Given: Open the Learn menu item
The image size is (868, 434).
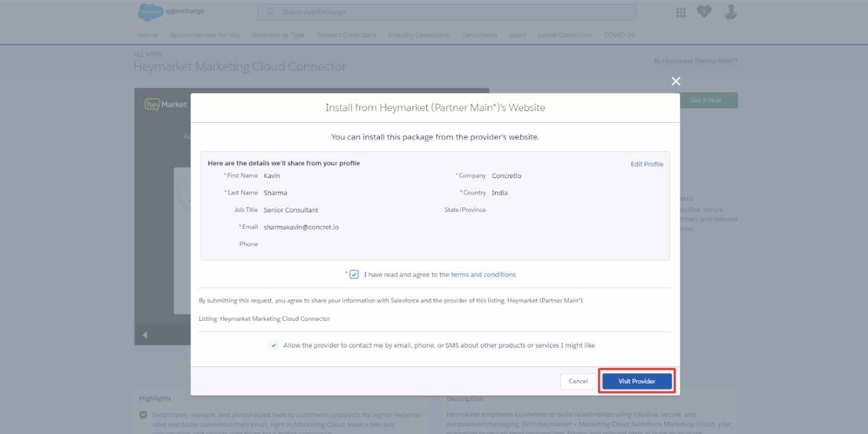Looking at the screenshot, I should [x=518, y=35].
